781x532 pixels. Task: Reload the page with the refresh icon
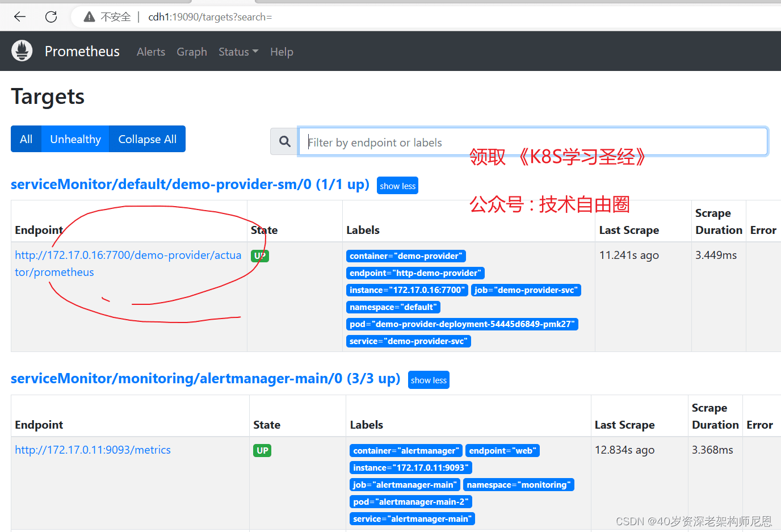click(51, 17)
